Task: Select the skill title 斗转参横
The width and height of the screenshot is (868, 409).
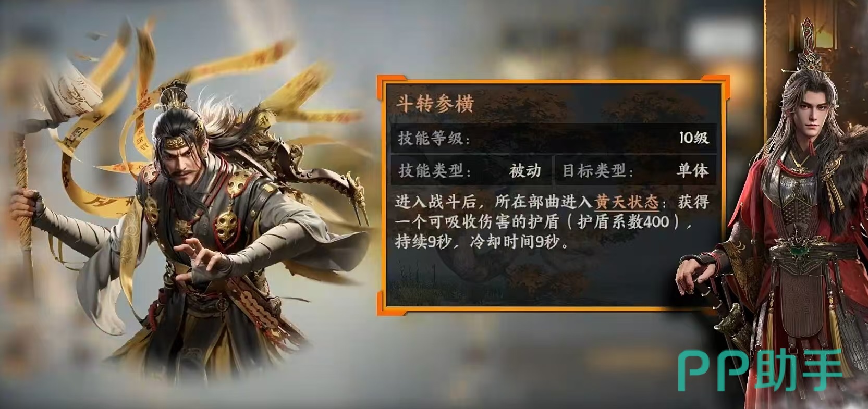Action: pos(435,104)
